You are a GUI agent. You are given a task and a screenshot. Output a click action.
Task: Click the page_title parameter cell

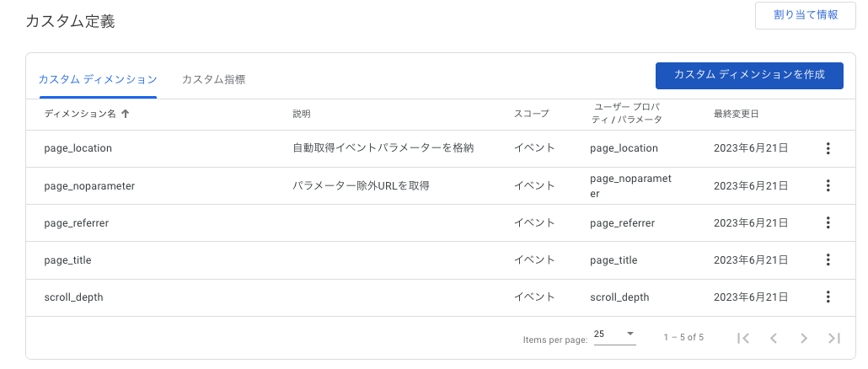(x=613, y=260)
